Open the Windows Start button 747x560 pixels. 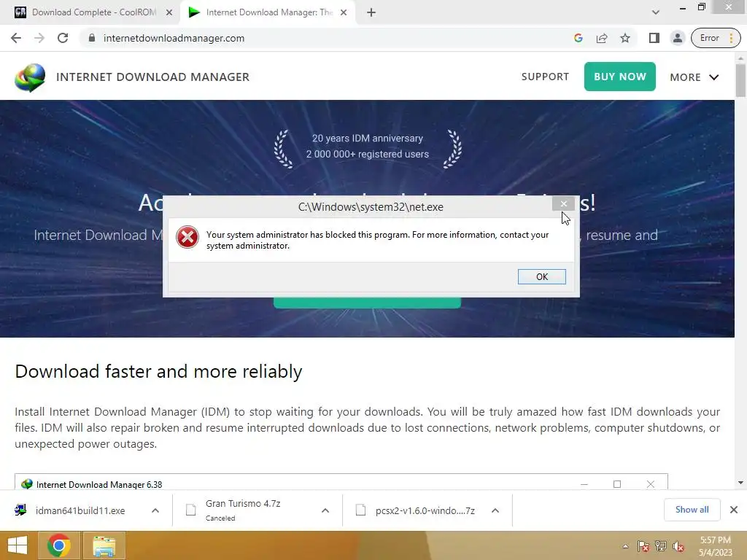tap(18, 545)
